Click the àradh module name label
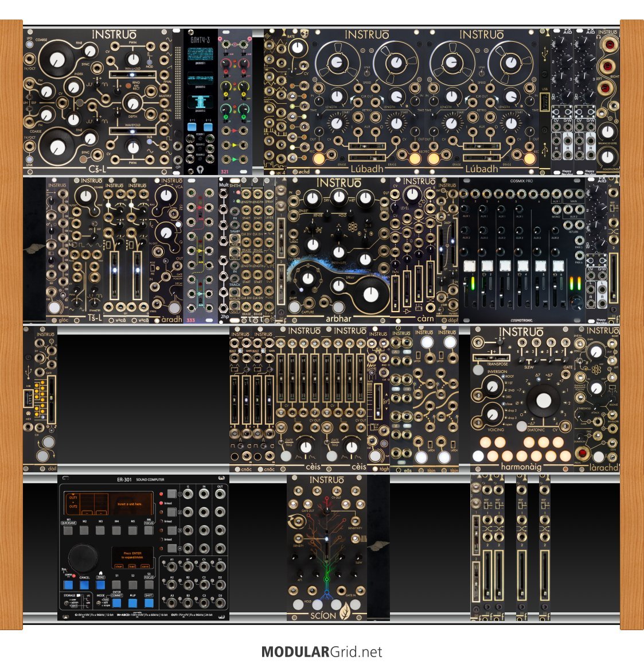644x664 pixels. coord(171,319)
